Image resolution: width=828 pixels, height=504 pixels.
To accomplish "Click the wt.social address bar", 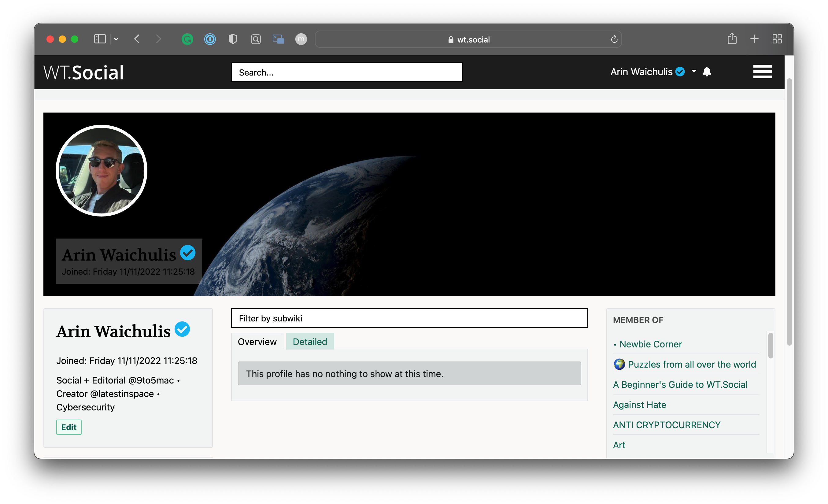I will coord(468,39).
